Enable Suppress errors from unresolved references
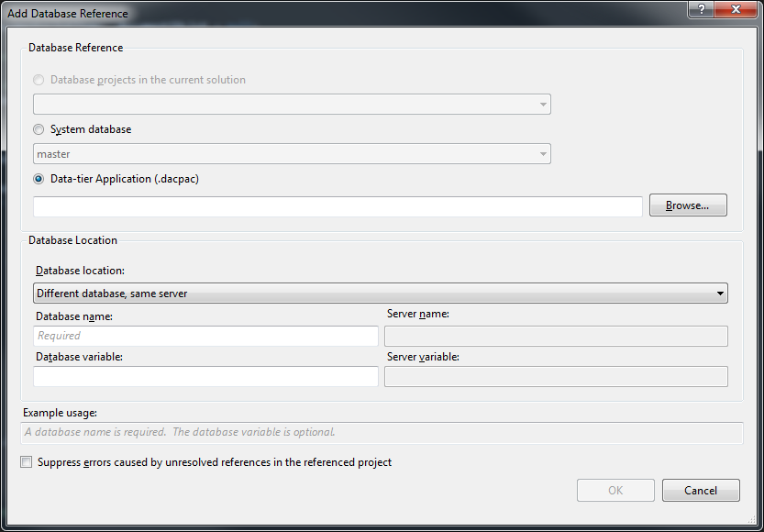The width and height of the screenshot is (764, 532). (x=27, y=462)
